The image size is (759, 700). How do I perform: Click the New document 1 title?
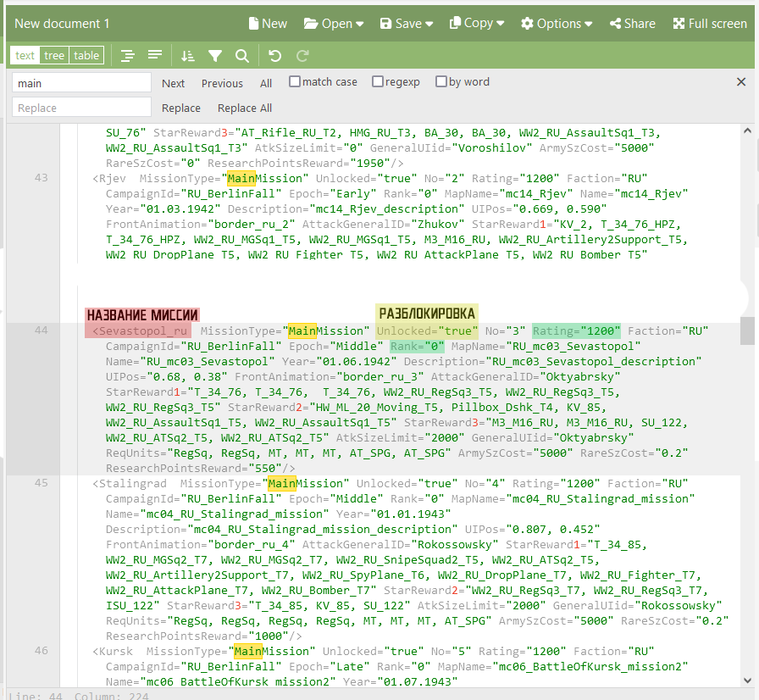[62, 23]
